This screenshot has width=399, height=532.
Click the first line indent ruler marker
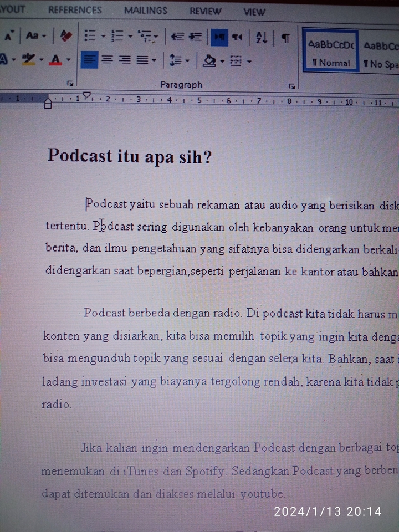pos(87,95)
